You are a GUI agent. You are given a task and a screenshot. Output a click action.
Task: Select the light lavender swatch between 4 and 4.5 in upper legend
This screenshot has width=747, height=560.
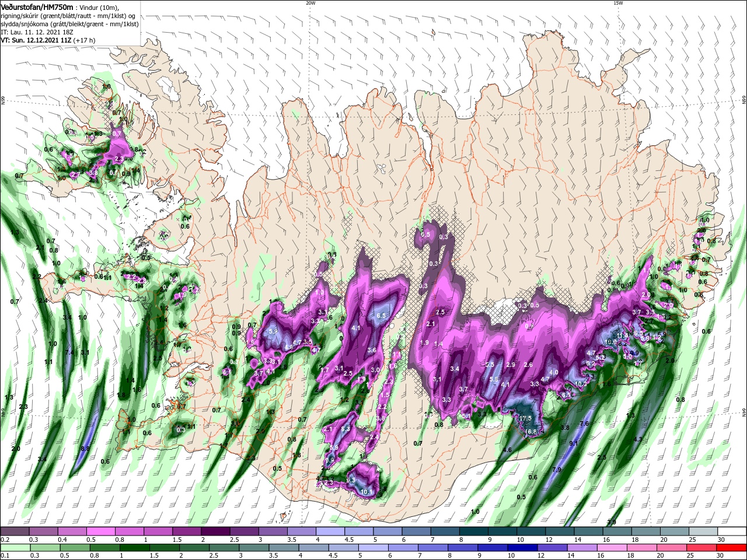[330, 531]
